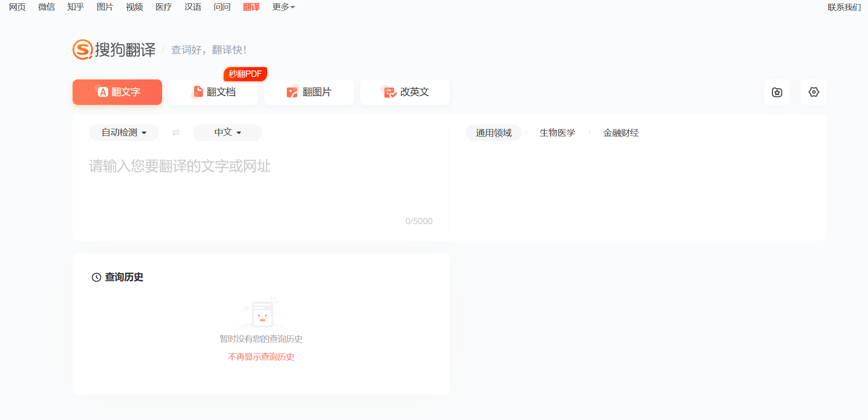Click the 改英文 correction icon

click(389, 92)
